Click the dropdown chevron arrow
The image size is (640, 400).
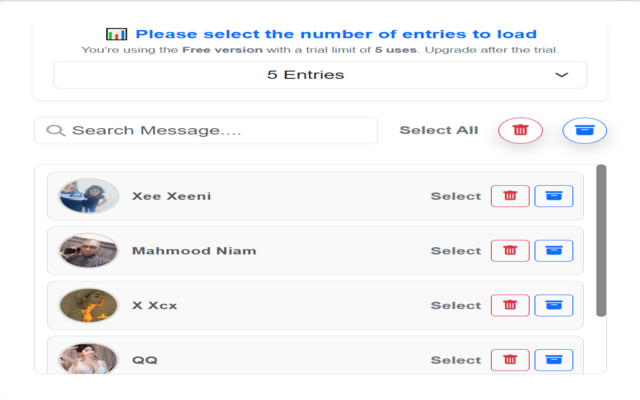point(561,75)
